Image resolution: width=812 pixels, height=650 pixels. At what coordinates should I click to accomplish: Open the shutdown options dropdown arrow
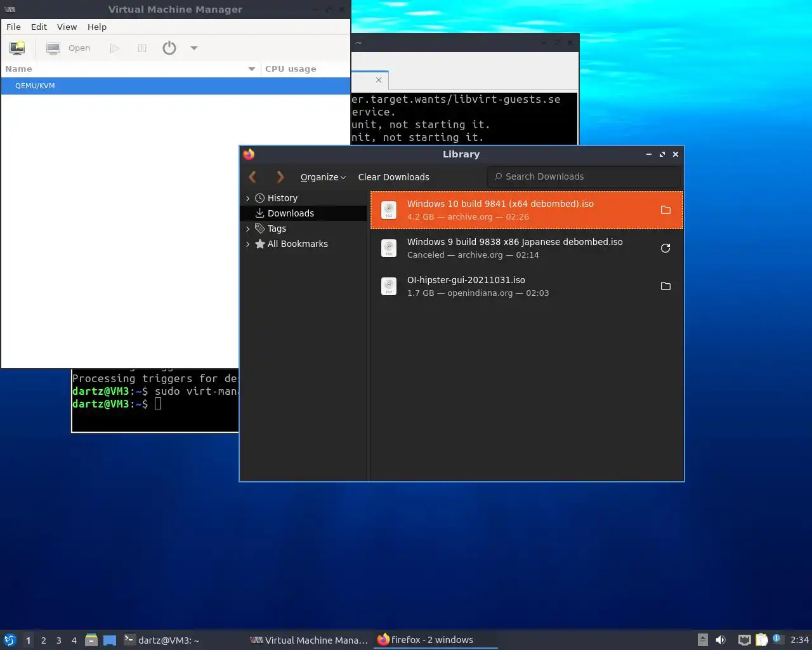194,48
